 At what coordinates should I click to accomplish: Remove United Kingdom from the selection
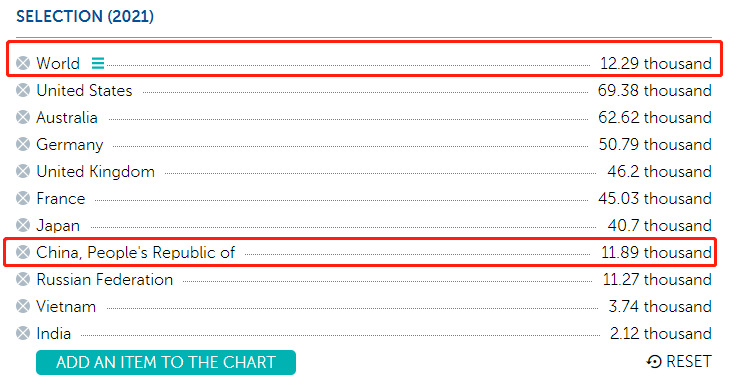coord(23,171)
